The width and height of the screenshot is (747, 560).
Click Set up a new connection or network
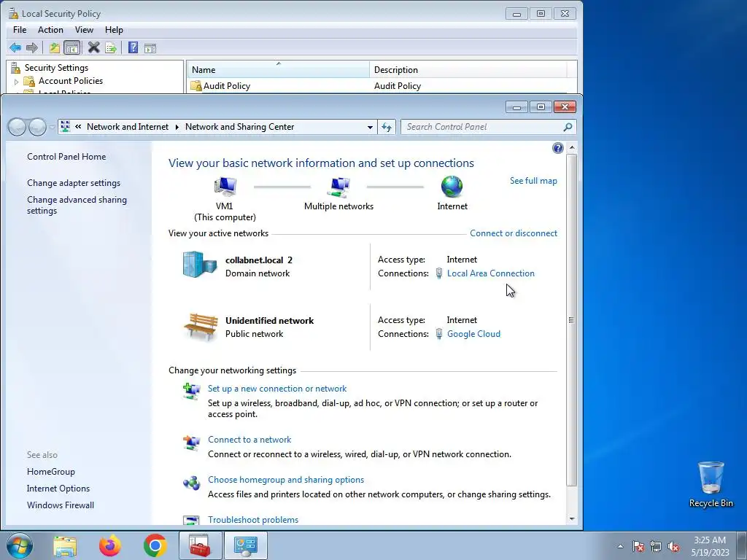click(x=276, y=389)
